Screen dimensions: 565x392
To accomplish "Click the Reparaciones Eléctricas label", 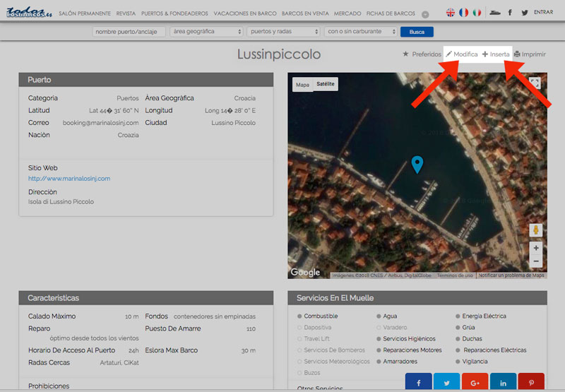I will point(495,350).
